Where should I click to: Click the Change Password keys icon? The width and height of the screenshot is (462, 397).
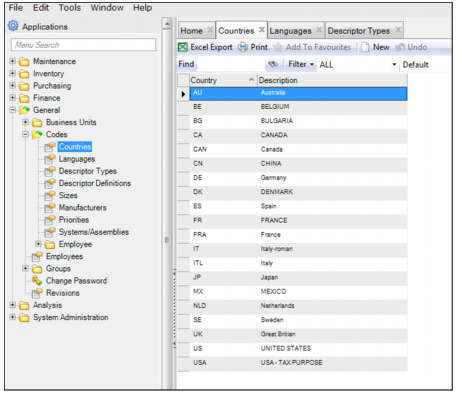coord(37,280)
